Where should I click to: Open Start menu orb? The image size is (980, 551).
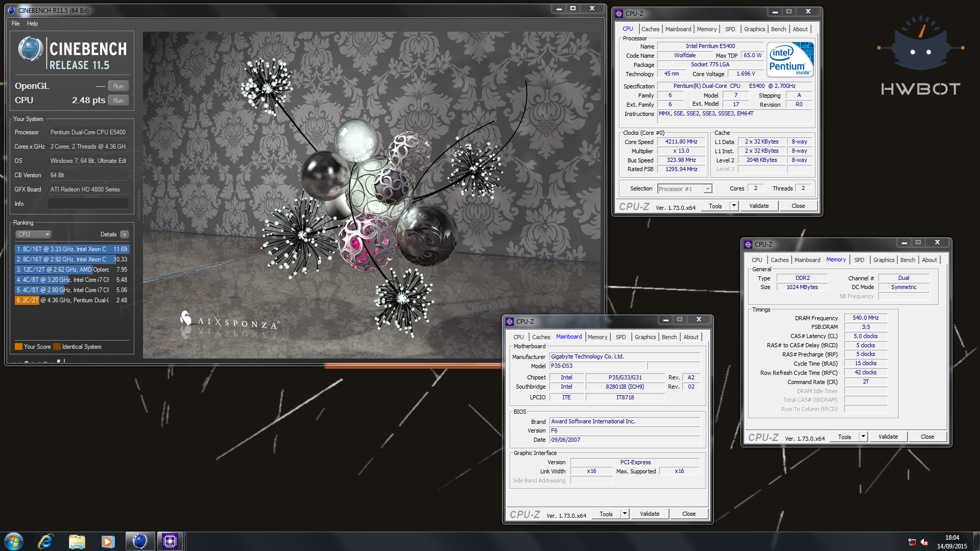tap(14, 541)
